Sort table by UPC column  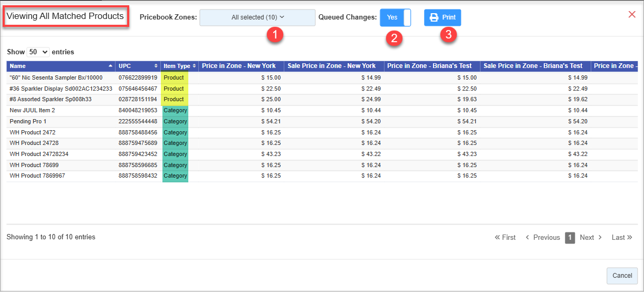138,66
